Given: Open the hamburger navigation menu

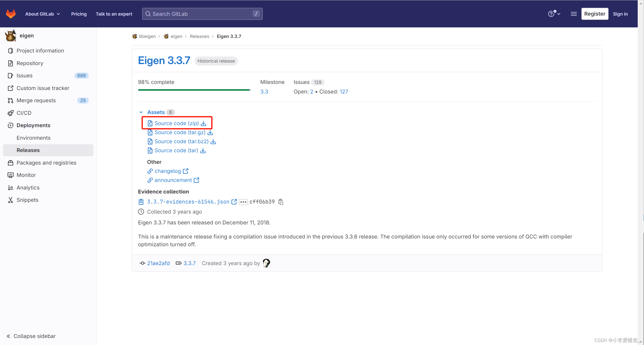Looking at the screenshot, I should [574, 14].
